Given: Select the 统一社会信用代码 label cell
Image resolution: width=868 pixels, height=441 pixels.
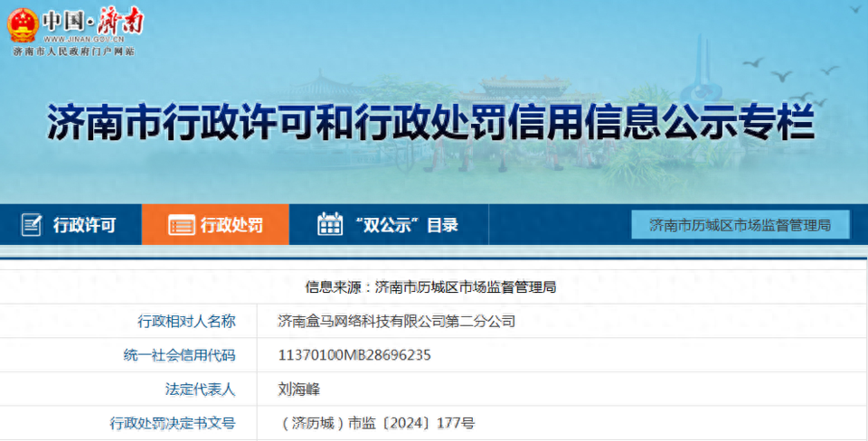Looking at the screenshot, I should [x=179, y=355].
